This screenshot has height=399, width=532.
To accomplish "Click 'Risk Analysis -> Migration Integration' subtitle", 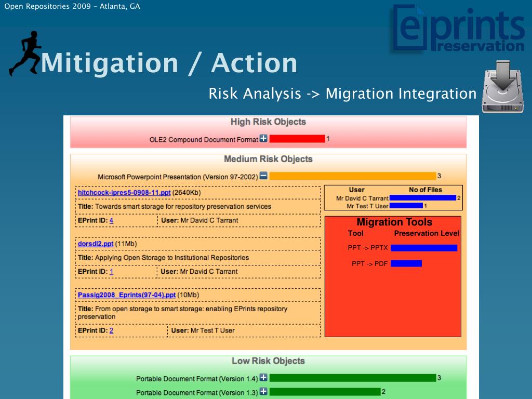I will 342,94.
